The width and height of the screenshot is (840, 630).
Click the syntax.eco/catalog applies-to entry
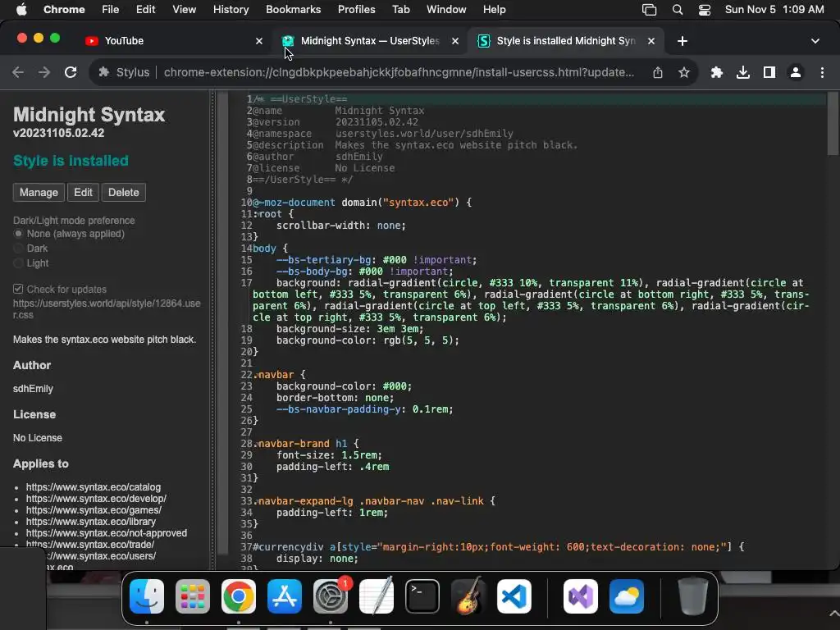pos(94,487)
